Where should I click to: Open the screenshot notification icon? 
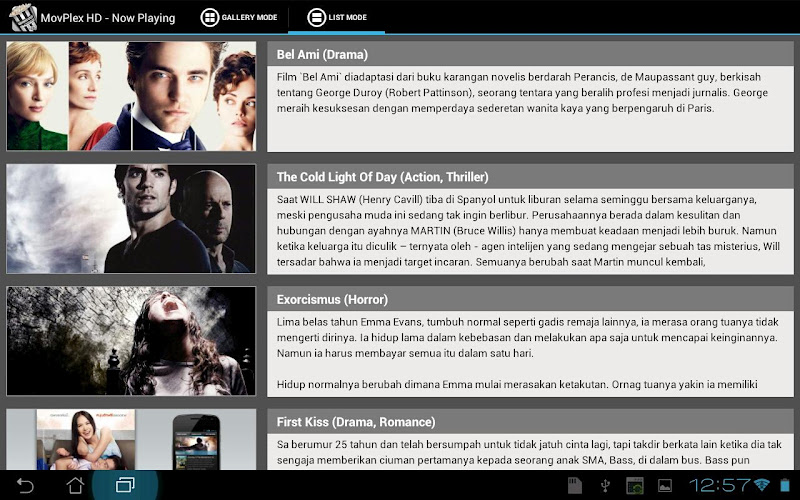click(x=635, y=485)
